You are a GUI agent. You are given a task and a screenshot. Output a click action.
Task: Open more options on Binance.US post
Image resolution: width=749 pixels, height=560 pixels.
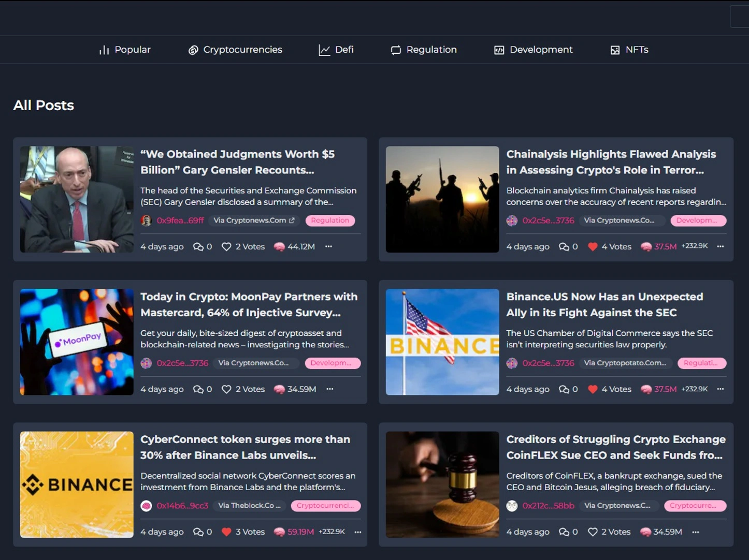coord(721,389)
